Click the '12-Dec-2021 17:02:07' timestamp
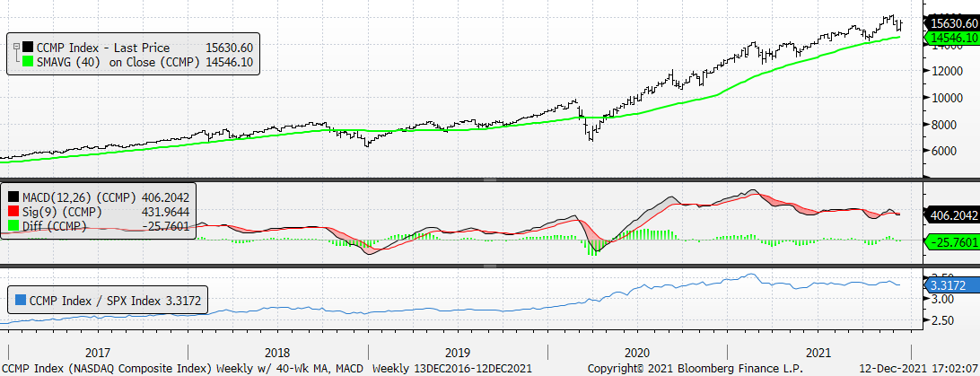 pyautogui.click(x=919, y=369)
